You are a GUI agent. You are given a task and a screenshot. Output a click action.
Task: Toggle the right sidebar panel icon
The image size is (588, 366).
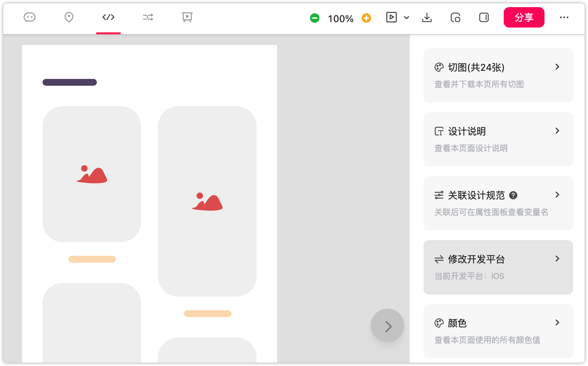484,17
